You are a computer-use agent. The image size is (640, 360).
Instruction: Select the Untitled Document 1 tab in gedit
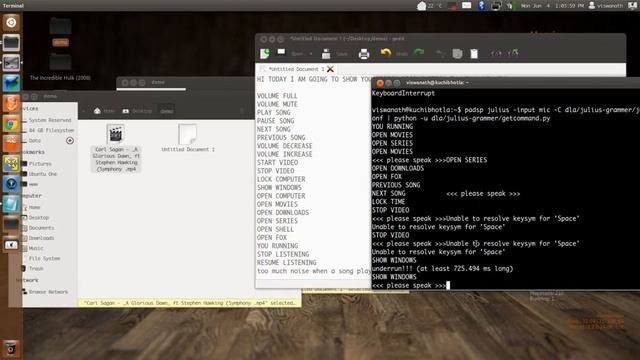click(296, 69)
